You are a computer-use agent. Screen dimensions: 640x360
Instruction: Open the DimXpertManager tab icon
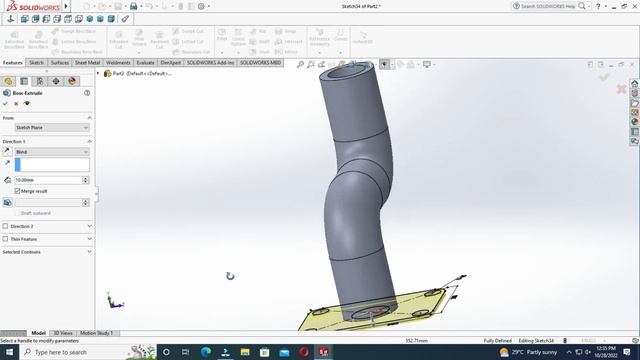(56, 81)
